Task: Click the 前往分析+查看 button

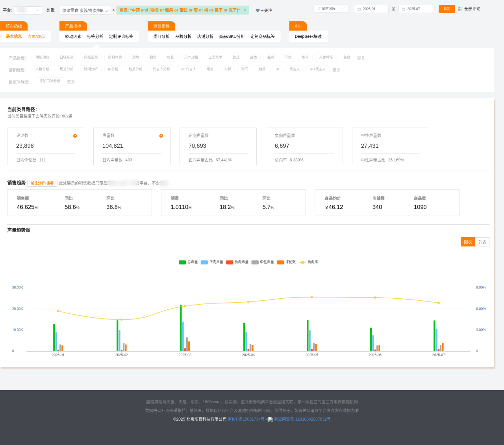Action: [42, 183]
